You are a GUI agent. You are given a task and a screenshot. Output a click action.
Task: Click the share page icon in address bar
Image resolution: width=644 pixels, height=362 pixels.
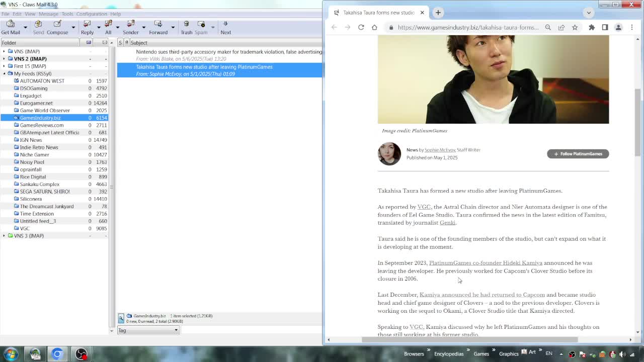(561, 27)
